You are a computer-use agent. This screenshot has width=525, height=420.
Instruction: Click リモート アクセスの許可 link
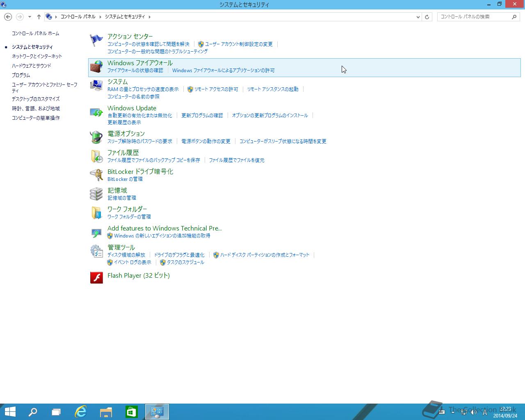[x=216, y=89]
